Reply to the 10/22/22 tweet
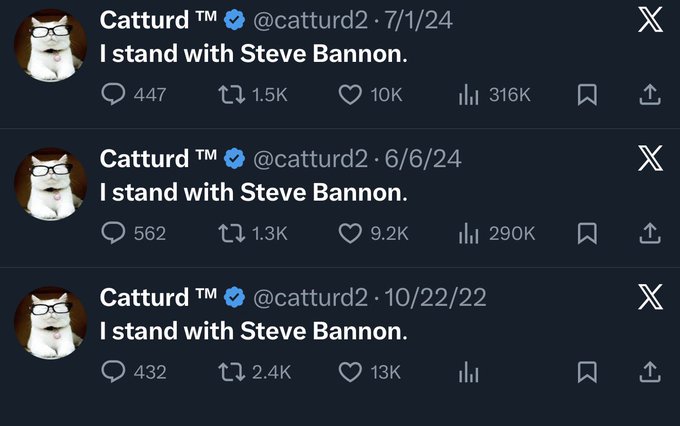This screenshot has width=680, height=426. click(114, 372)
